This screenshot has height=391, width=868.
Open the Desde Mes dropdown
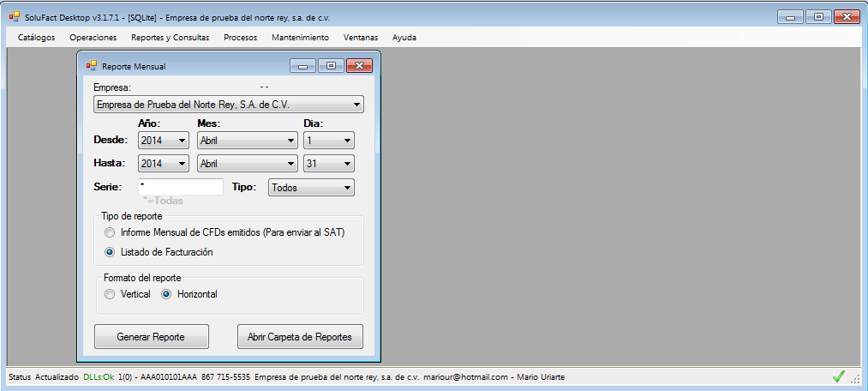(248, 140)
